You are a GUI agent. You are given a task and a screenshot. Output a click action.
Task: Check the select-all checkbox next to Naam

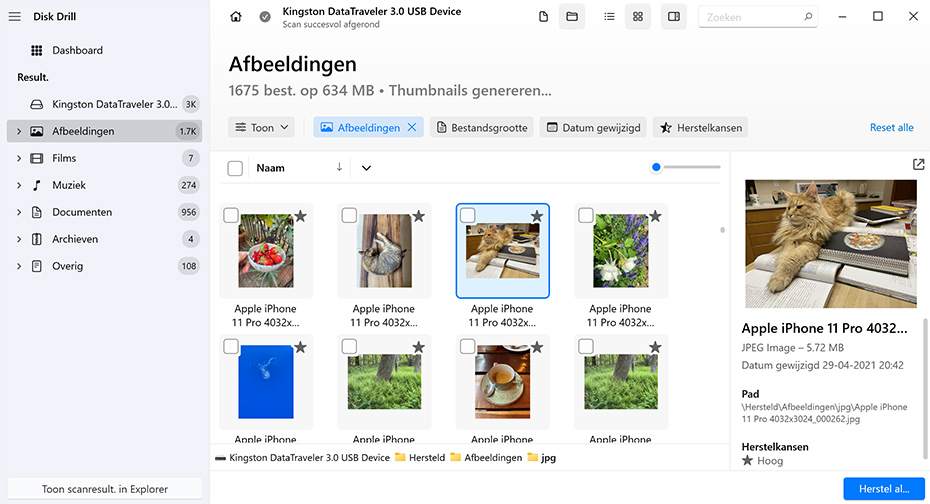click(x=235, y=168)
